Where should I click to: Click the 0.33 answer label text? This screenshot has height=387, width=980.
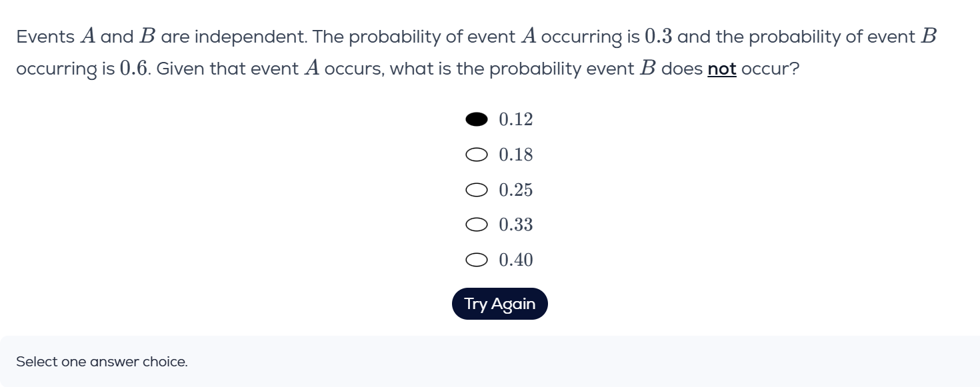[516, 225]
